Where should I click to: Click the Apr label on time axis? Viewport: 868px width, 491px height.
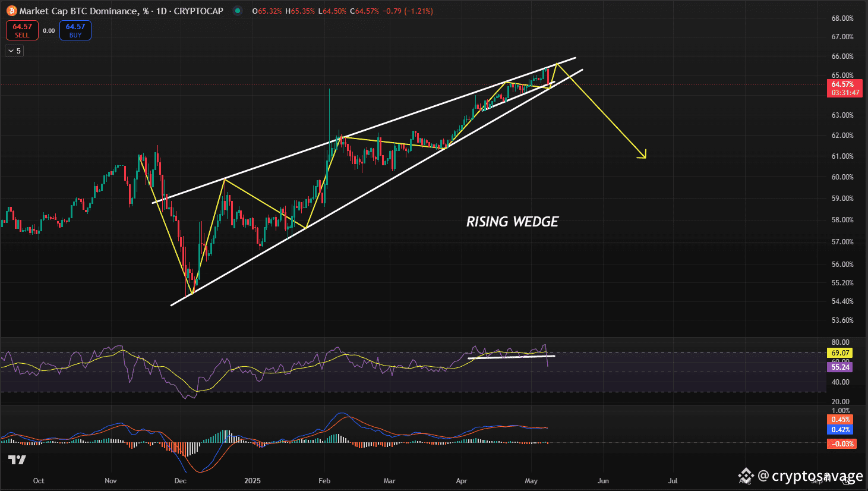pos(462,481)
